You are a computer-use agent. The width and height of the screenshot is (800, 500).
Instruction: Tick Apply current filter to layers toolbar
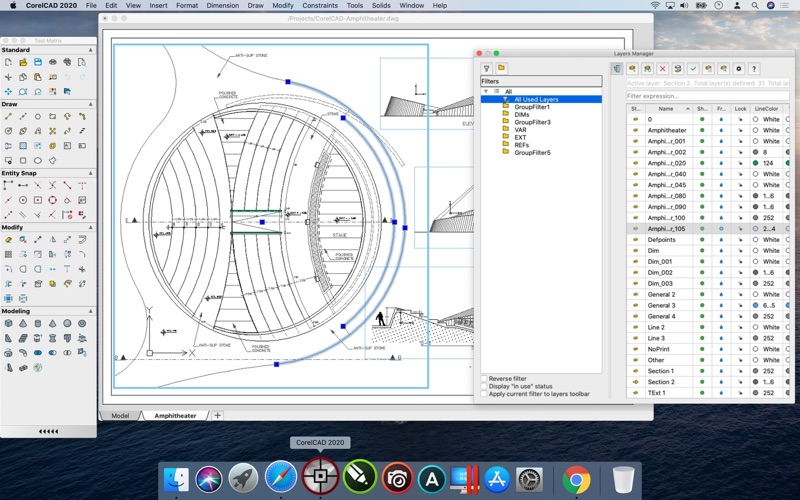click(x=484, y=394)
